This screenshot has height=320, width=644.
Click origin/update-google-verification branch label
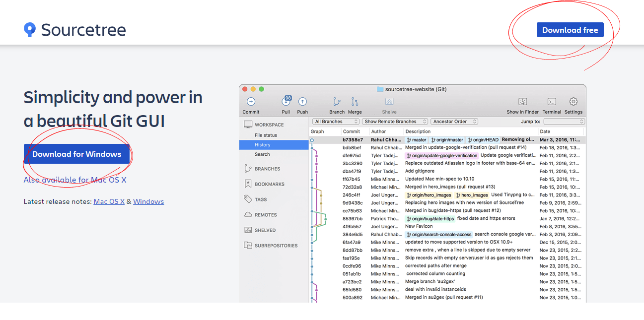[442, 155]
